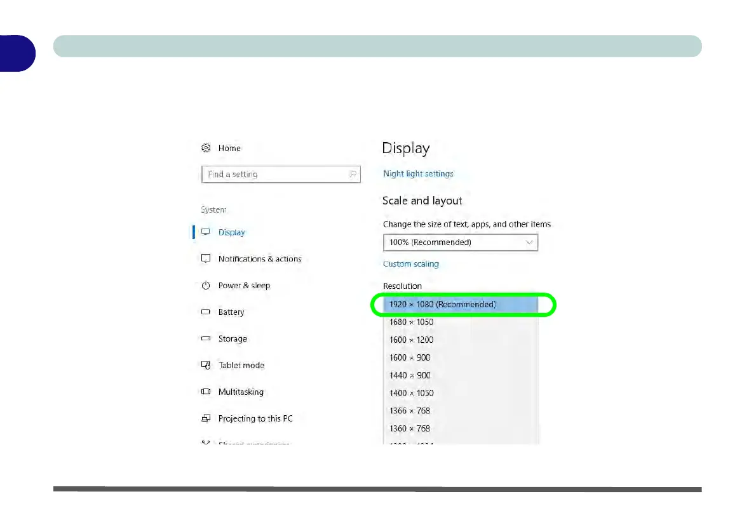Click the Battery icon
This screenshot has width=756, height=532.
[x=206, y=312]
